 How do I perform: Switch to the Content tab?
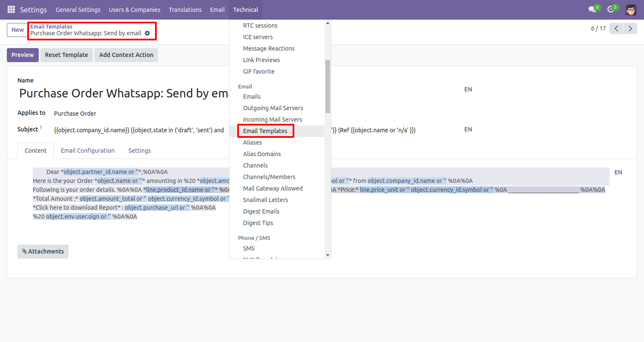36,151
